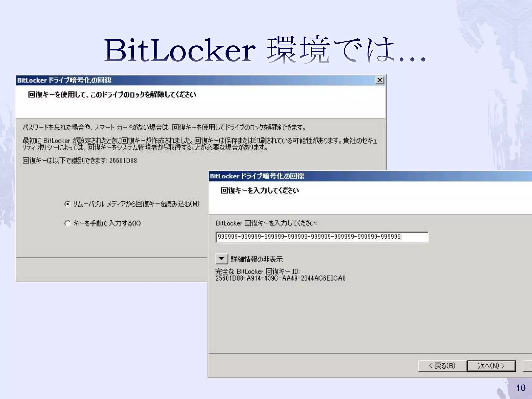Screen dimensions: 532x399
Task: Click the cut-off button right of 次へ(N)
Action: pyautogui.click(x=528, y=366)
